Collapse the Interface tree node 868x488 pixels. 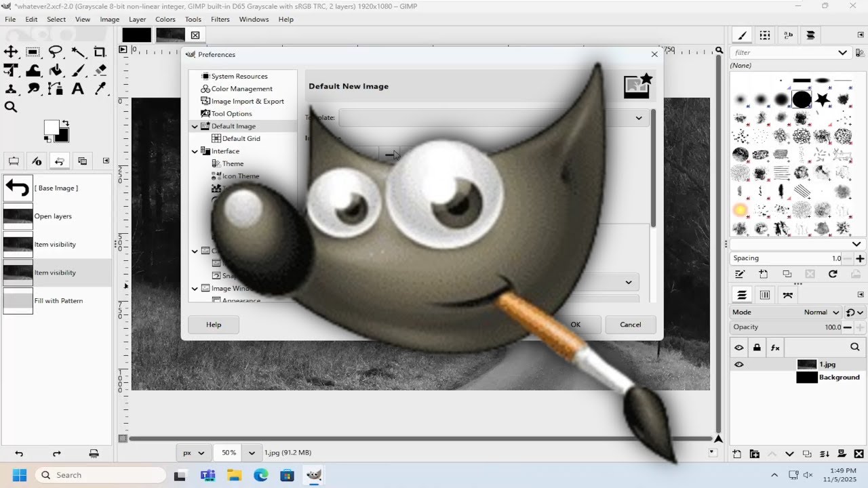[x=195, y=151]
